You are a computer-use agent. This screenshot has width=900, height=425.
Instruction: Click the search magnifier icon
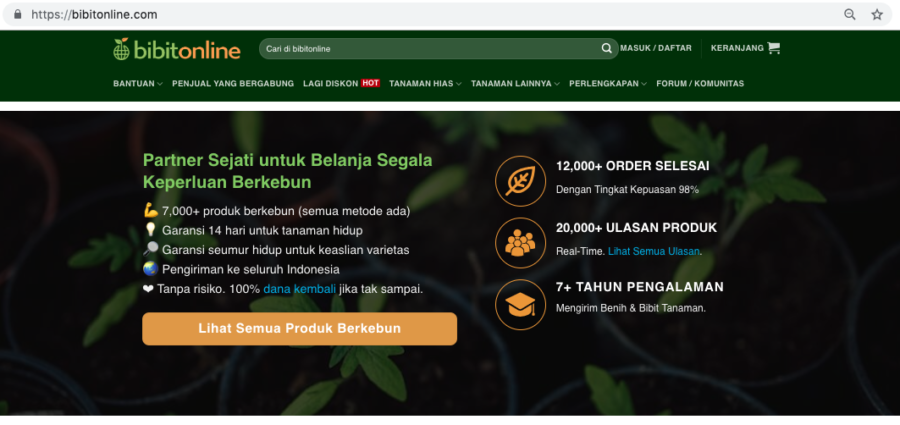(x=606, y=48)
